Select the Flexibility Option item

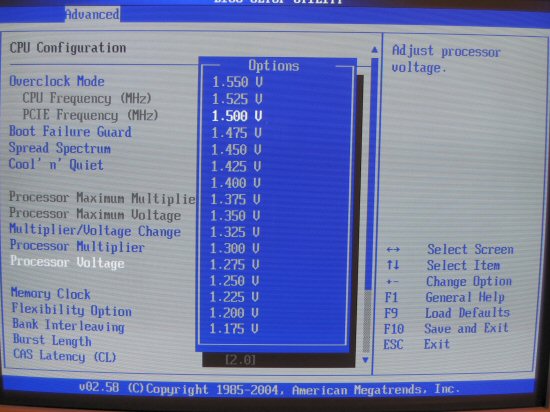[x=72, y=310]
